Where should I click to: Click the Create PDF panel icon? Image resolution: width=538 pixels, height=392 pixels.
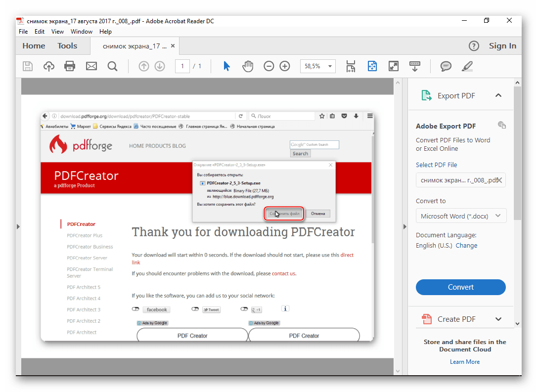click(x=426, y=319)
